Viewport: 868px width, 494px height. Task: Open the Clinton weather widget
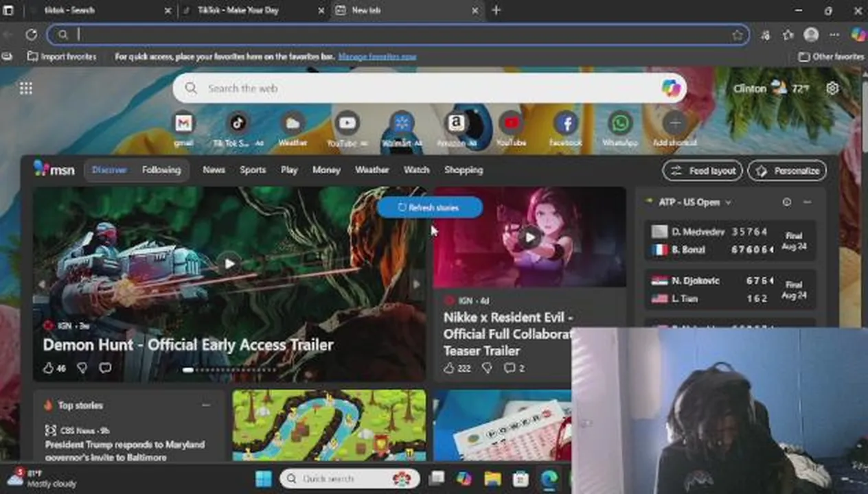pos(770,89)
